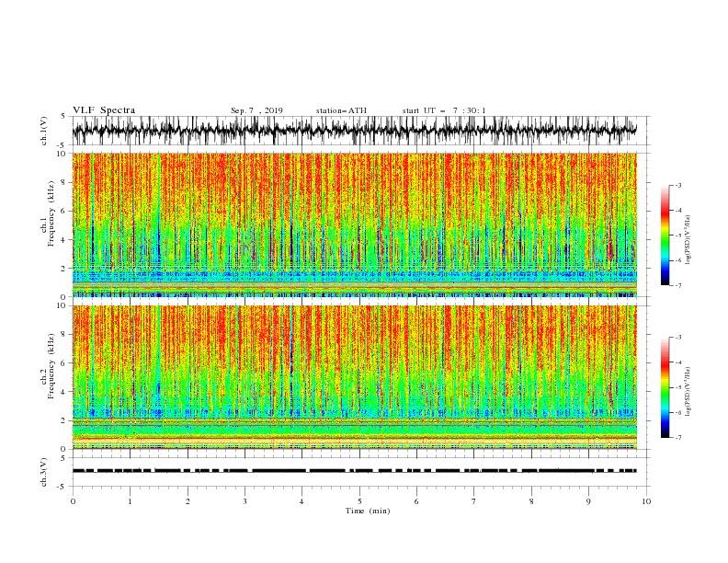Click the ch.1 spectrogram panel
Image resolution: width=728 pixels, height=563 pixels.
[354, 224]
